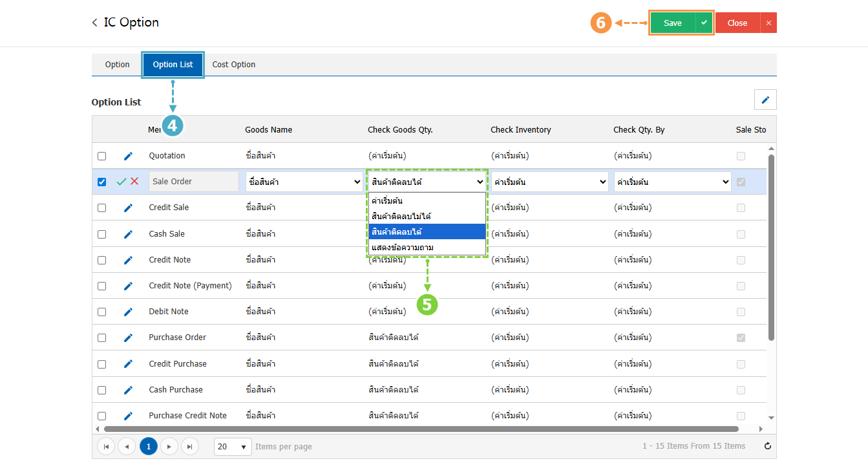Edit the Credit Sale row via pencil icon
Screen dimensions: 868x472
tap(128, 208)
